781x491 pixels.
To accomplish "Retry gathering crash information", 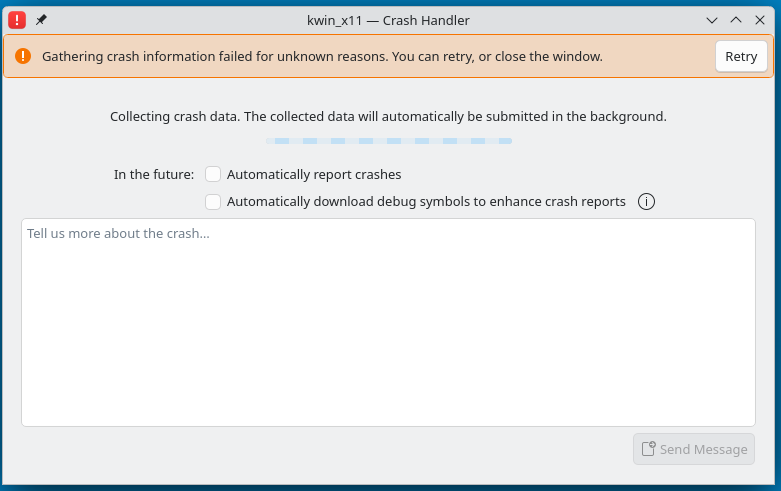I will pos(741,56).
